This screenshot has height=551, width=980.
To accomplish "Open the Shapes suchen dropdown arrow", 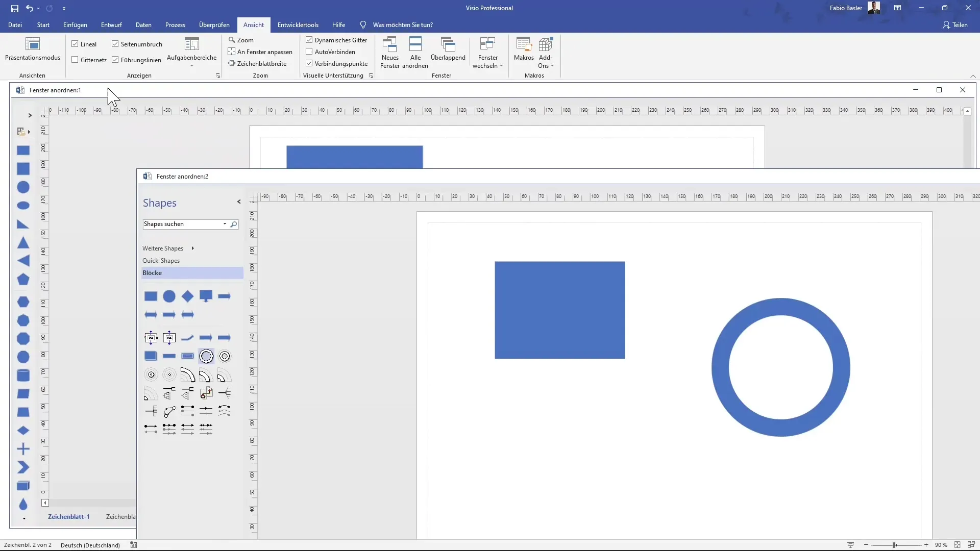I will coord(225,224).
